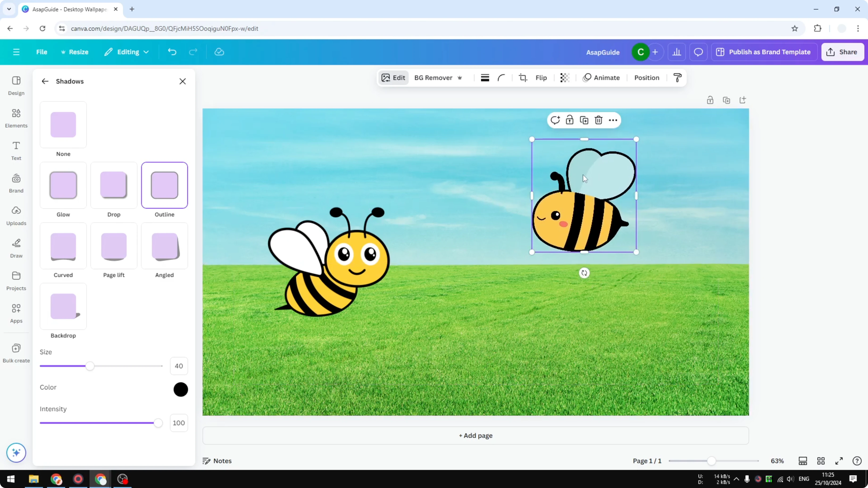Add a comment on the selected element

pos(555,120)
